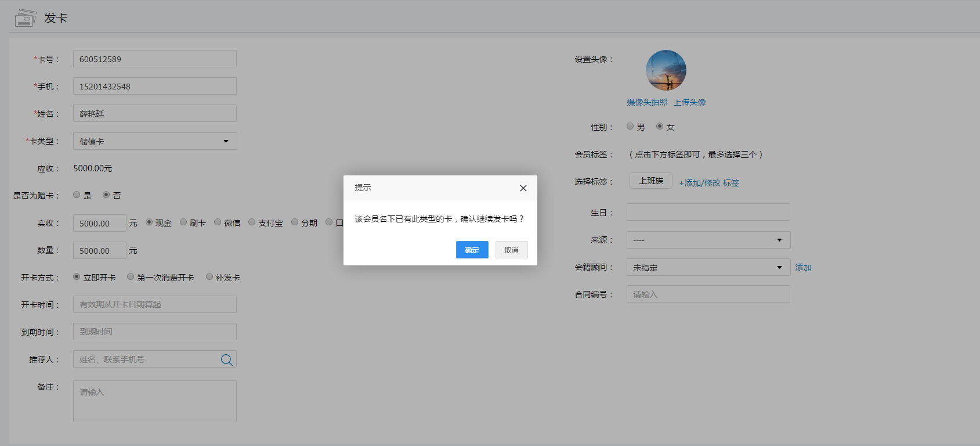Click the 合同编号 input field

click(x=708, y=294)
